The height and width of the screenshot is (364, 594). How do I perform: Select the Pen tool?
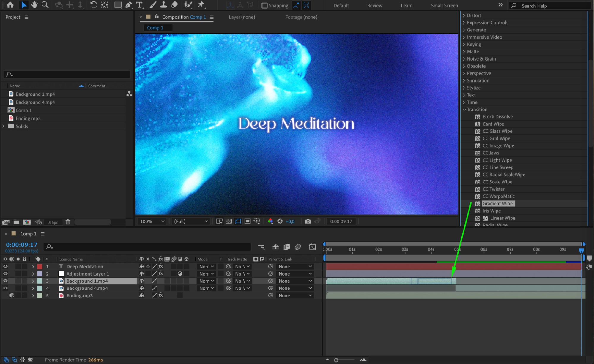(x=128, y=5)
